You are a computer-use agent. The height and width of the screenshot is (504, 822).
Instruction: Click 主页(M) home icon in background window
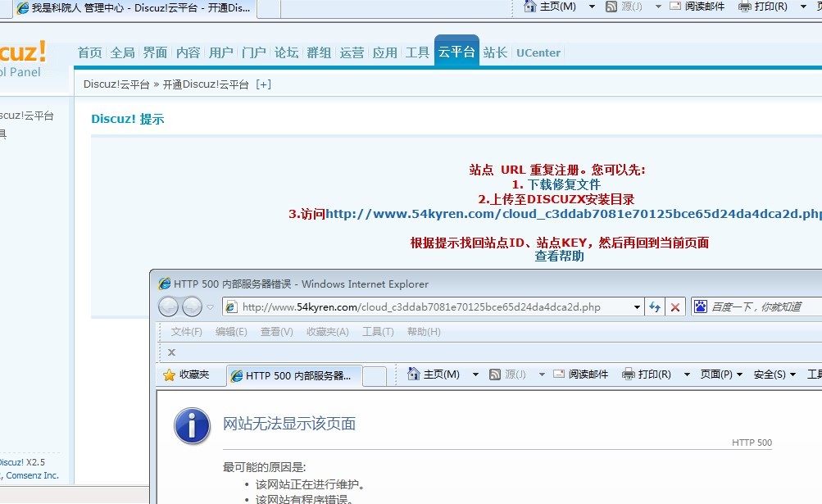pos(530,7)
